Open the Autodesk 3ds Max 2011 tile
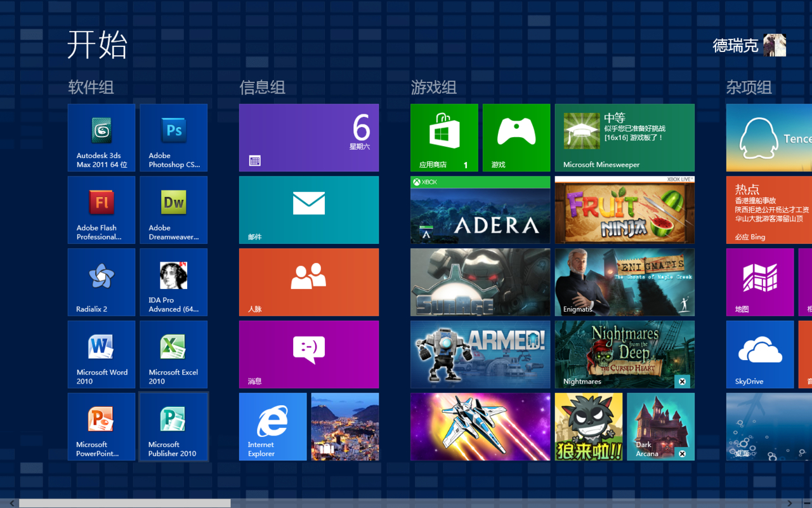 point(101,138)
